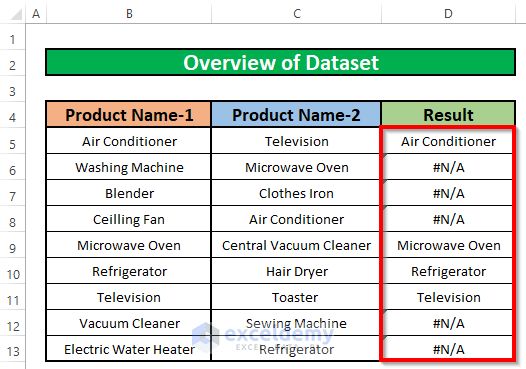Click 'Hair Dryer' cell

(296, 271)
